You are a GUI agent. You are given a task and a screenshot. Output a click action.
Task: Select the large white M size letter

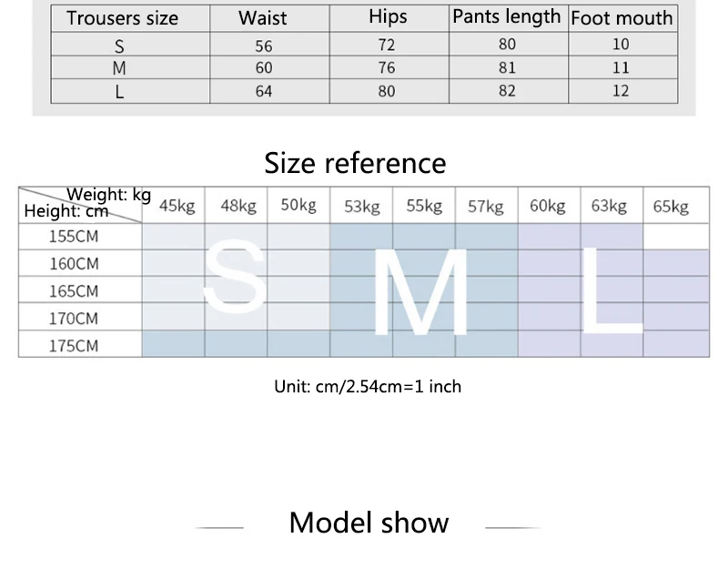click(420, 291)
